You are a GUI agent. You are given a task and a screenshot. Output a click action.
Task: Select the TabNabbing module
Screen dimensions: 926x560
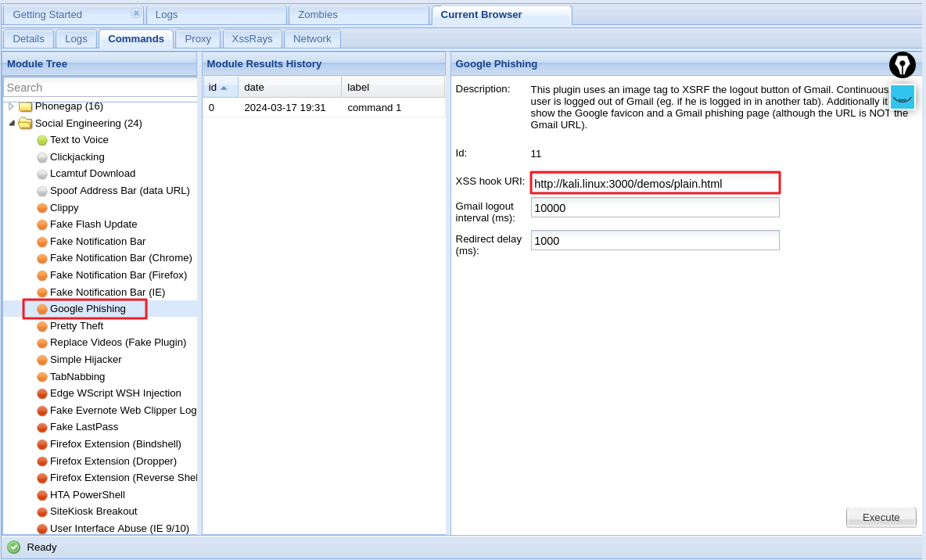pyautogui.click(x=77, y=377)
